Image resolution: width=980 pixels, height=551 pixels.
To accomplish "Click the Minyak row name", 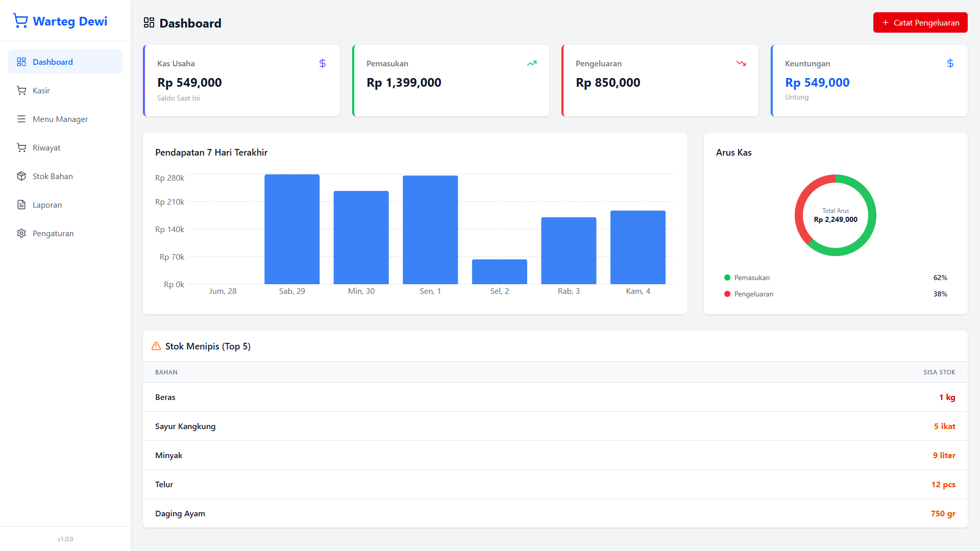I will tap(168, 455).
